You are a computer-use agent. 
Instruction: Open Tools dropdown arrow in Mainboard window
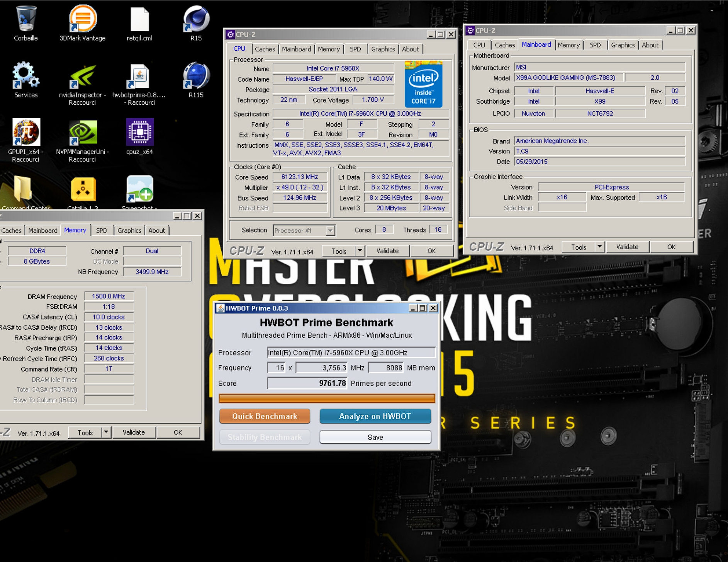[x=599, y=247]
